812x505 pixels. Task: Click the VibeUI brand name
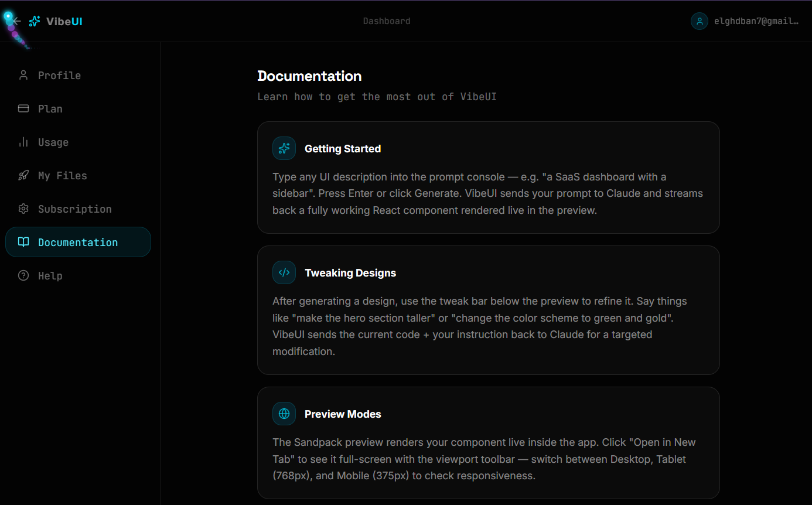pos(64,21)
